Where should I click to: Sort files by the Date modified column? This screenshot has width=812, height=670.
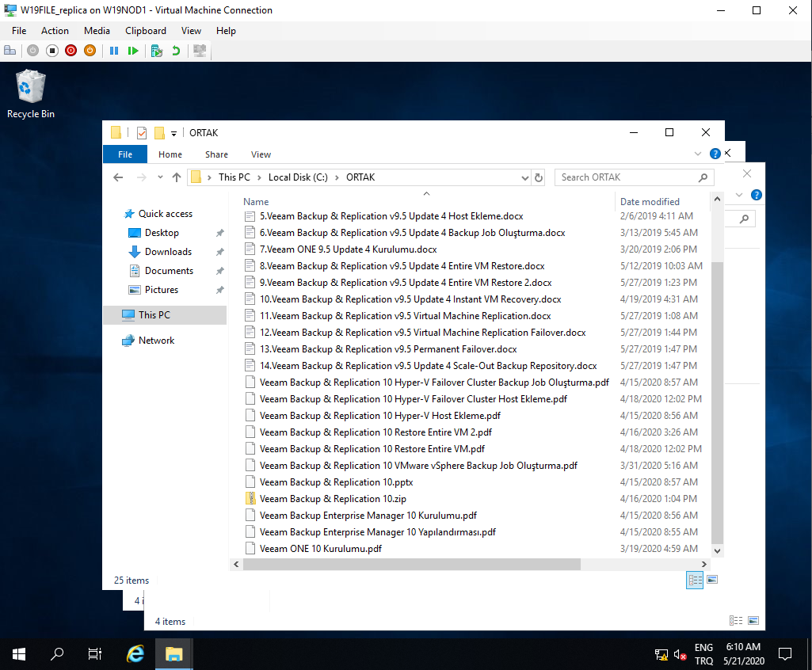pos(650,202)
